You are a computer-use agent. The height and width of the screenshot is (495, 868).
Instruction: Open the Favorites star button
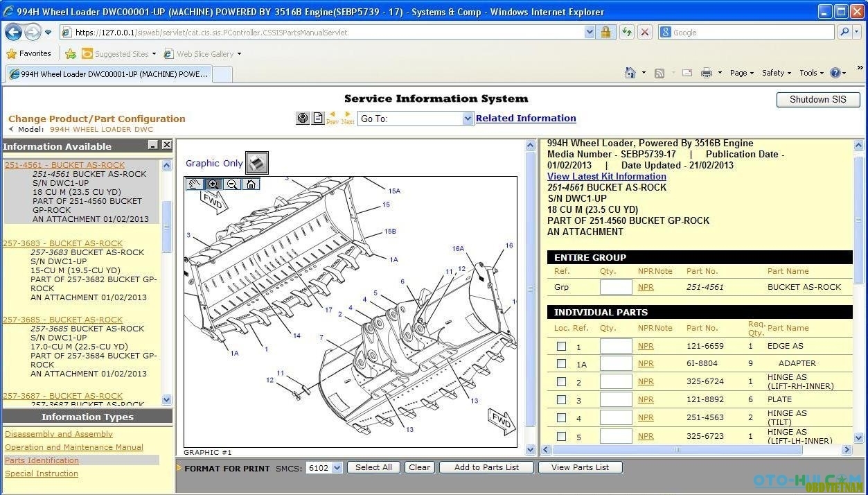pos(28,53)
